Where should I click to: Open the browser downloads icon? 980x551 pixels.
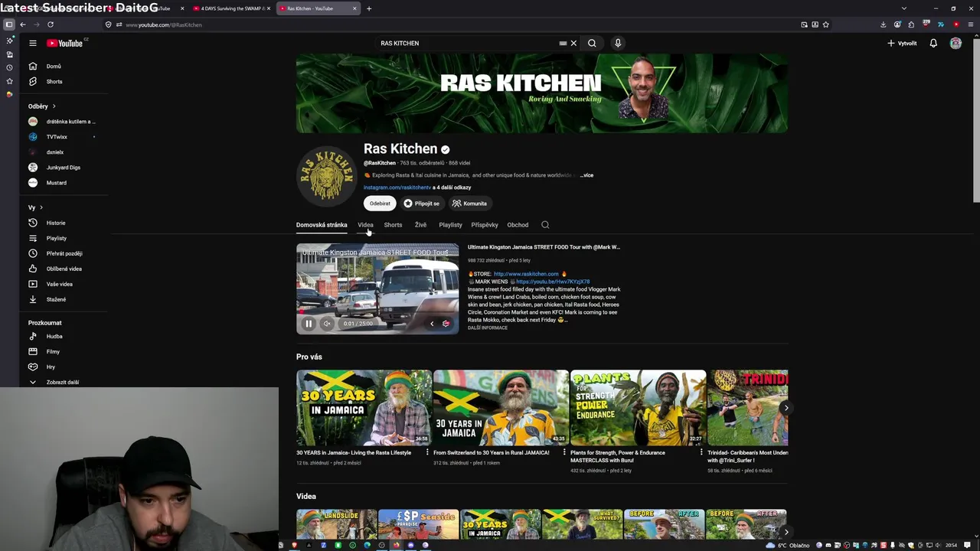click(x=883, y=24)
